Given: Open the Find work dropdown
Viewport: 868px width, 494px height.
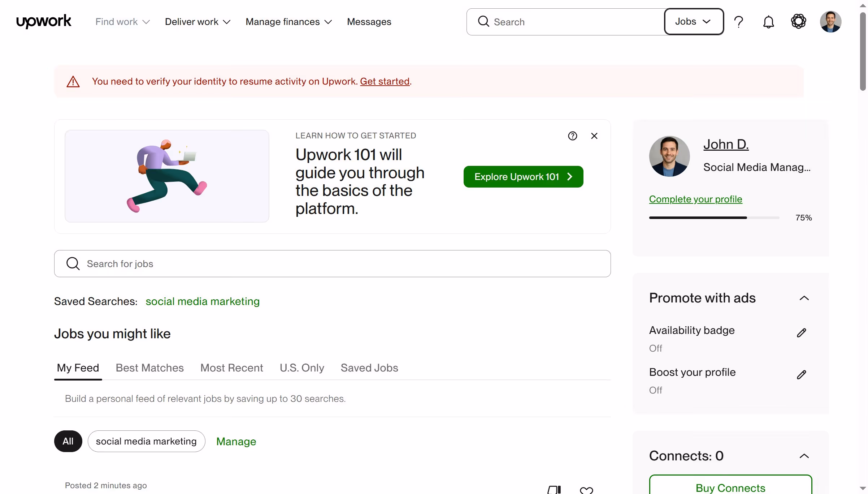Looking at the screenshot, I should coord(122,22).
